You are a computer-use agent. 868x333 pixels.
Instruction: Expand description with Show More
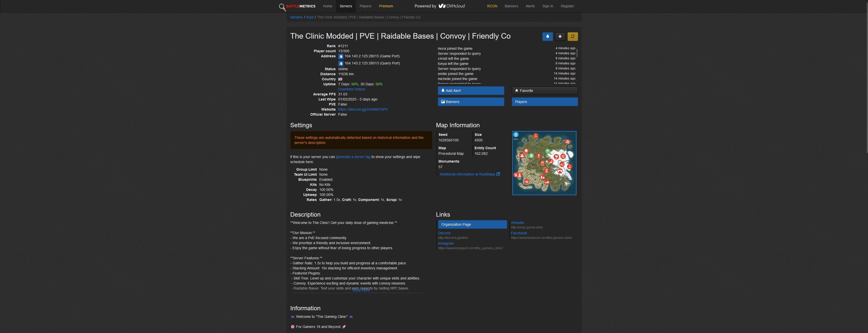[361, 290]
